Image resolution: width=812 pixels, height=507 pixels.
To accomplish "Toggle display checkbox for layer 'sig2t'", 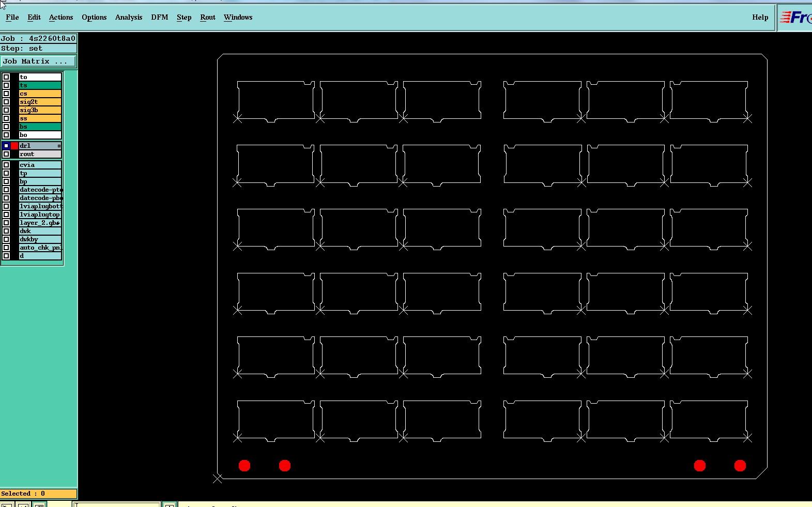I will click(6, 102).
